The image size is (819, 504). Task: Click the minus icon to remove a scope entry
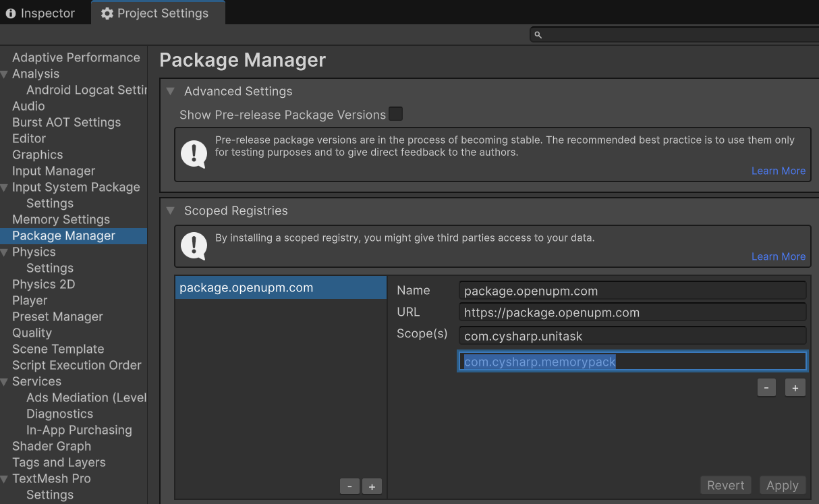coord(766,387)
